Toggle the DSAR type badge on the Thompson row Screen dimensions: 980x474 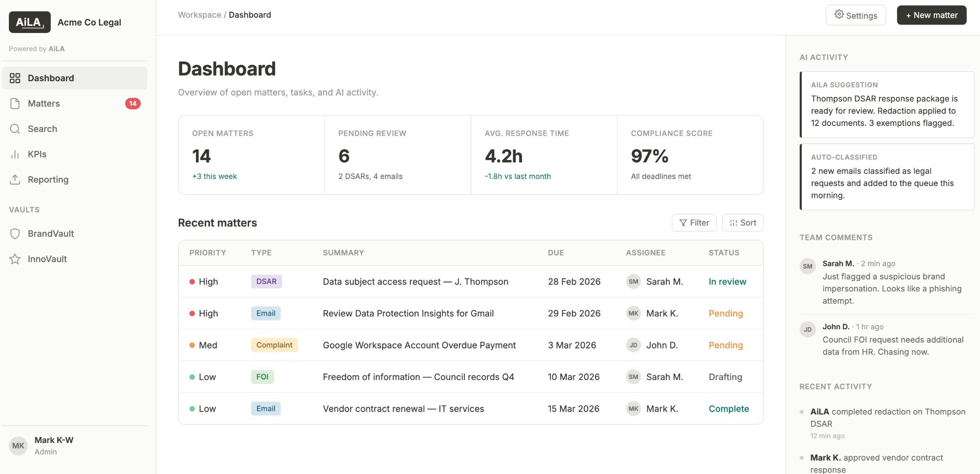[x=266, y=281]
